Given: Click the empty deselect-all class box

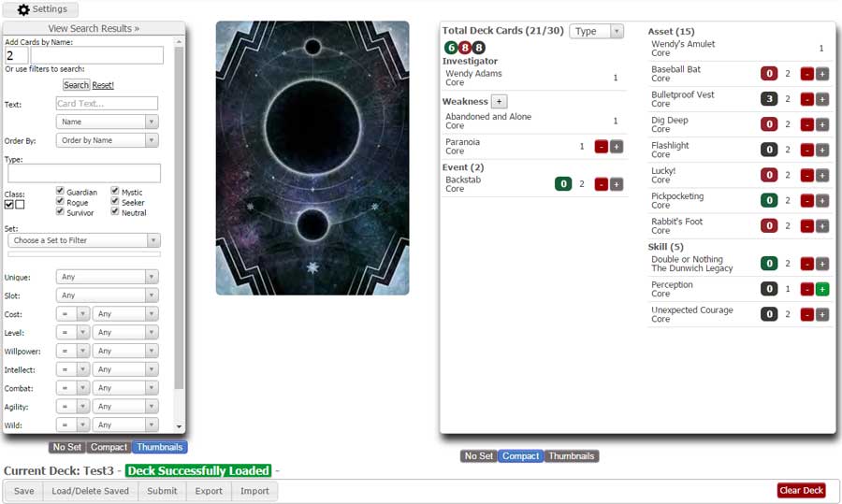Looking at the screenshot, I should click(20, 205).
